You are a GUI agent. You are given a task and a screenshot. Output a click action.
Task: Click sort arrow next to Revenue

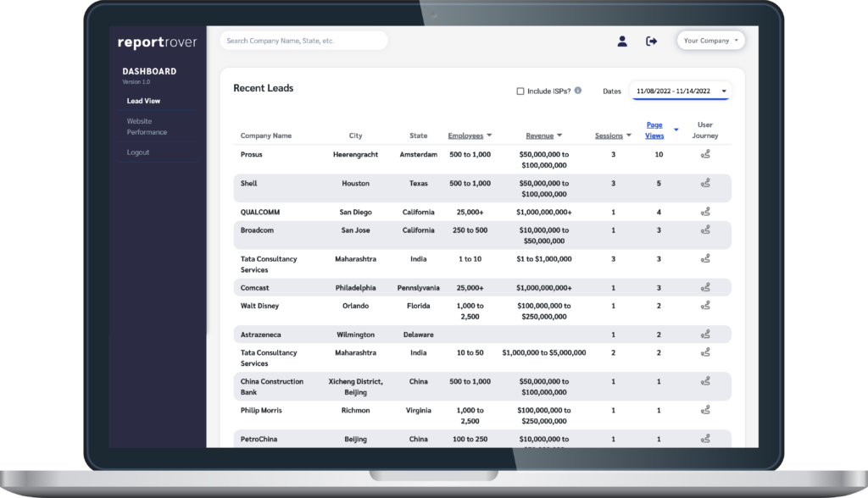[x=559, y=136]
